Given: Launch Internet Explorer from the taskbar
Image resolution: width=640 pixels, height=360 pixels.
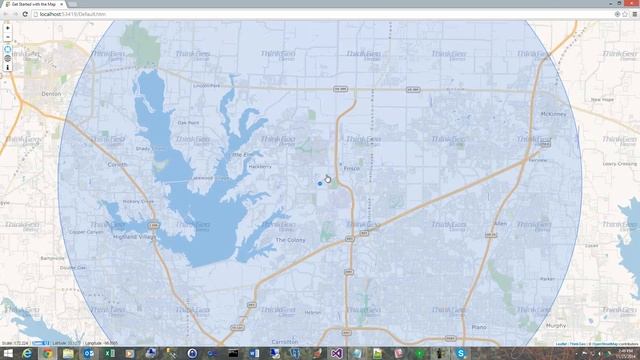Looking at the screenshot, I should coord(27,353).
